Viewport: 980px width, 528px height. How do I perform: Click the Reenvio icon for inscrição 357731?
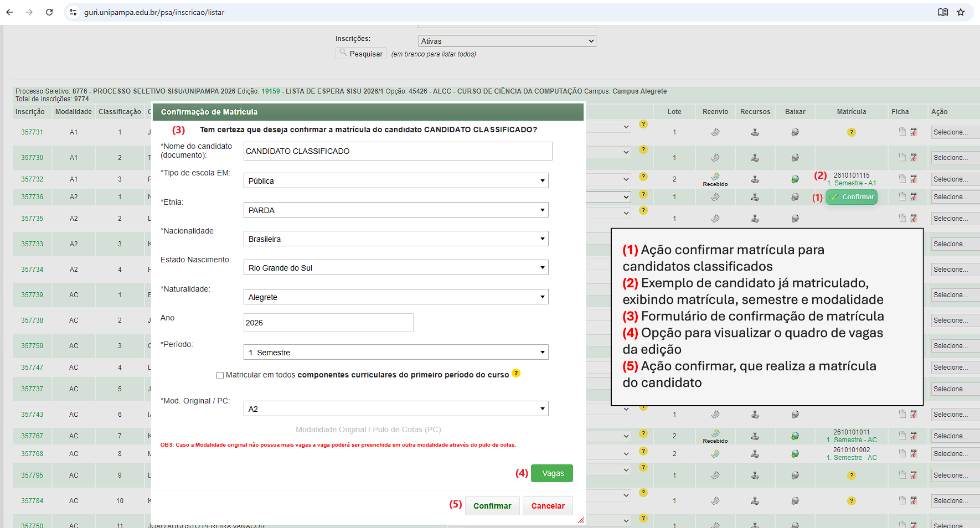(715, 132)
